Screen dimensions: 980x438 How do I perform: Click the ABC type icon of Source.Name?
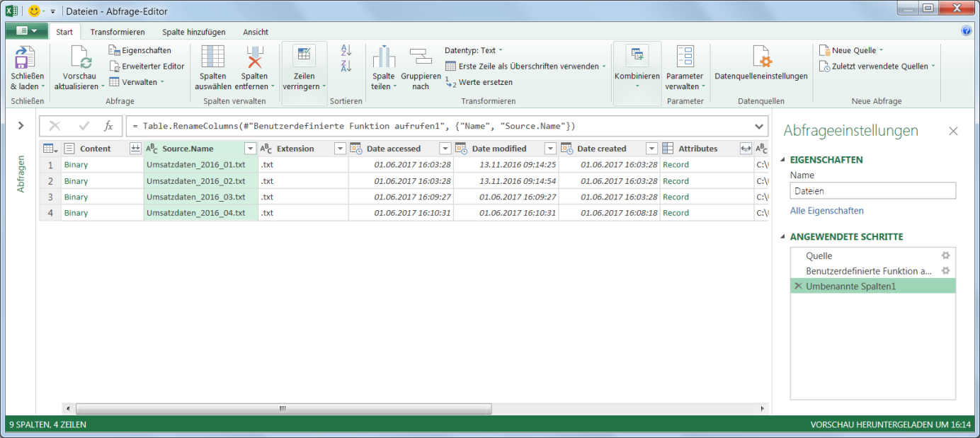tap(152, 149)
